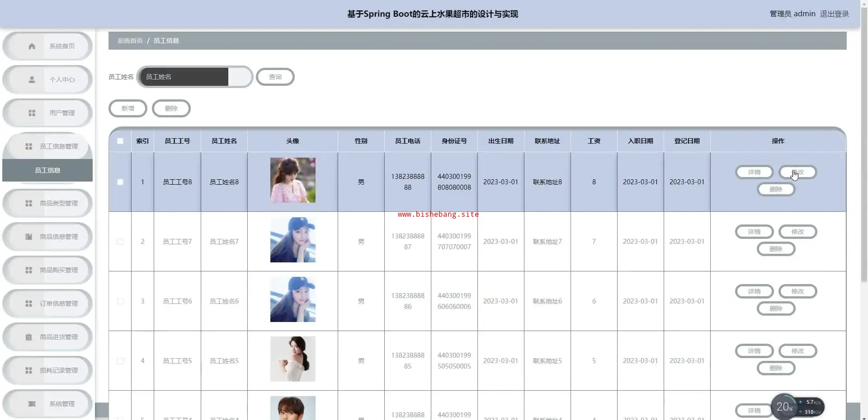The image size is (868, 420).
Task: Open the avatar photo of 员工姓名5
Action: point(293,359)
